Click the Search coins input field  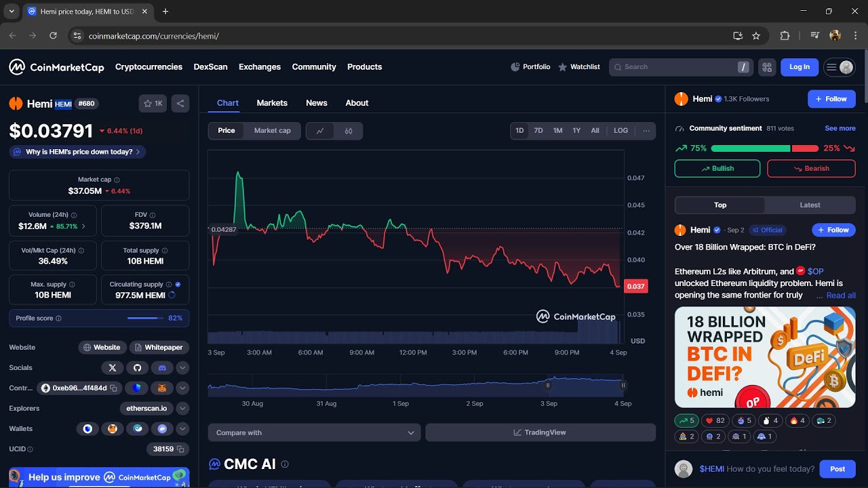tap(681, 67)
